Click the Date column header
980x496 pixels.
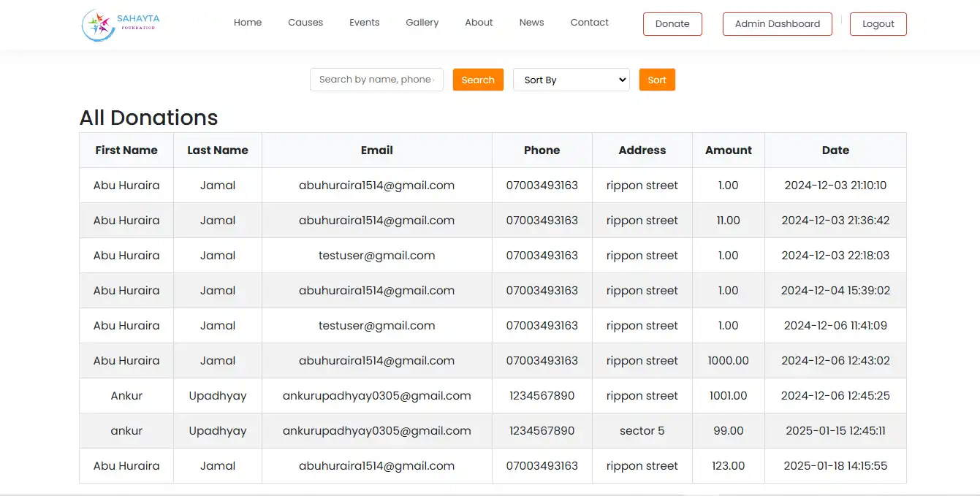point(835,150)
